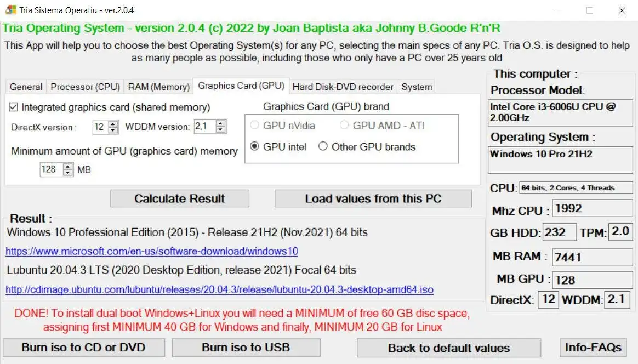The width and height of the screenshot is (638, 364).
Task: Choose the GPU intel radio button
Action: coord(255,146)
